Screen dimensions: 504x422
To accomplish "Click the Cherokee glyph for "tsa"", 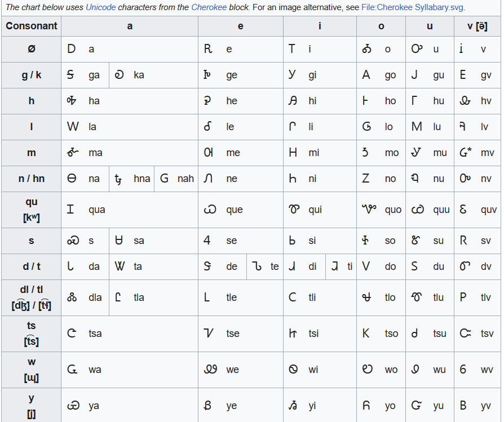I will (72, 334).
